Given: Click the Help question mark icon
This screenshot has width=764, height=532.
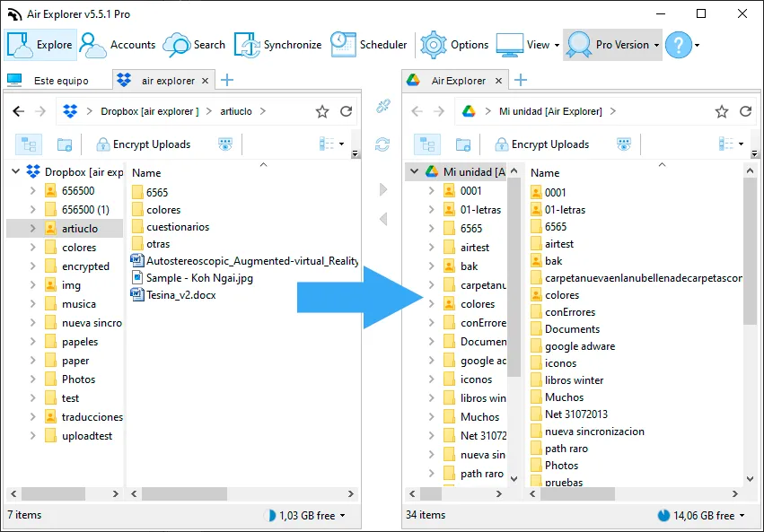Looking at the screenshot, I should (678, 45).
